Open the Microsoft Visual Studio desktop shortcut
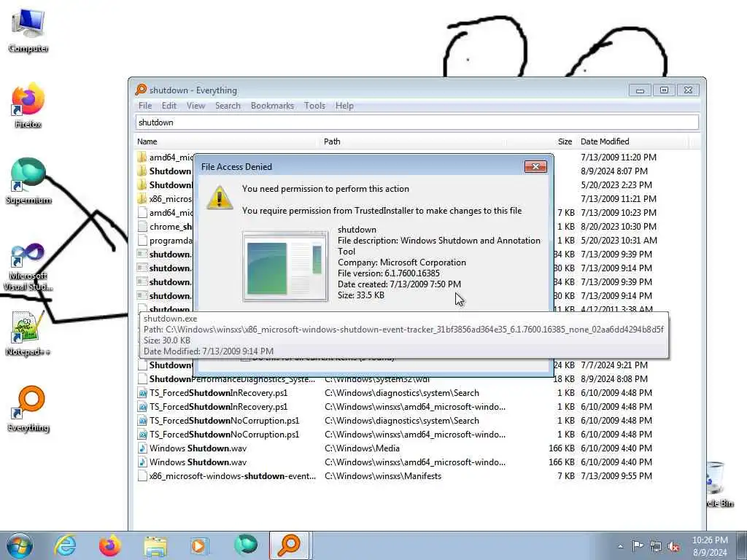Viewport: 747px width, 560px height. click(28, 267)
